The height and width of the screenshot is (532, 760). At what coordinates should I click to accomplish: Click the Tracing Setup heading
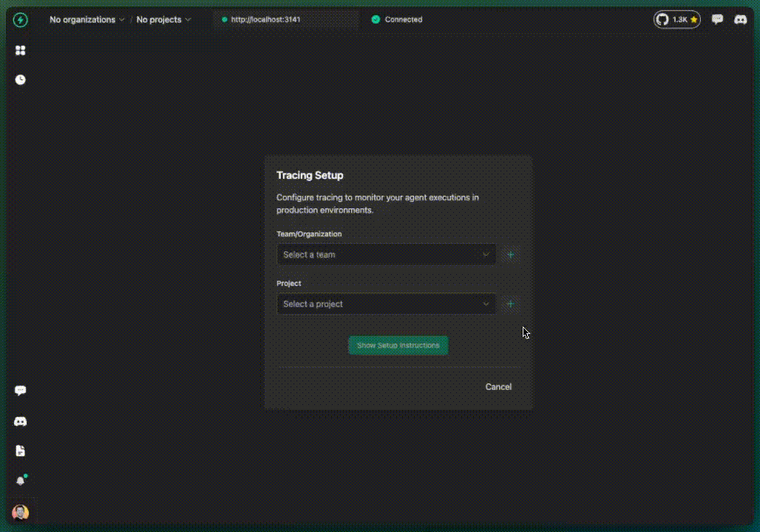click(x=310, y=175)
